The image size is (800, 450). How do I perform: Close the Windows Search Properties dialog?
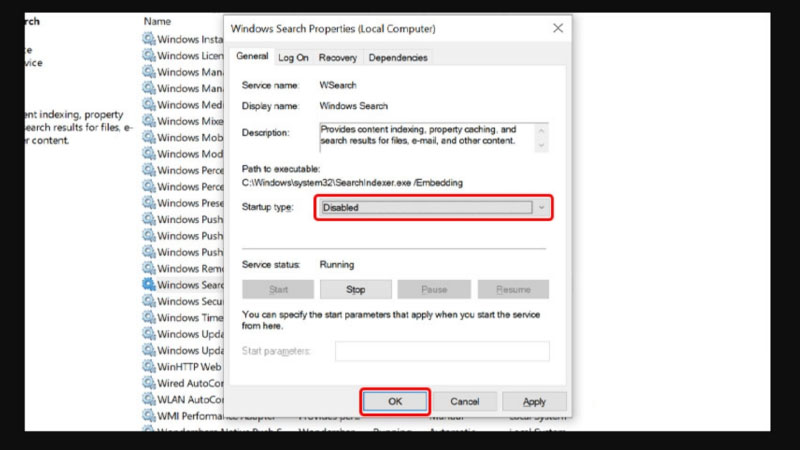(557, 28)
